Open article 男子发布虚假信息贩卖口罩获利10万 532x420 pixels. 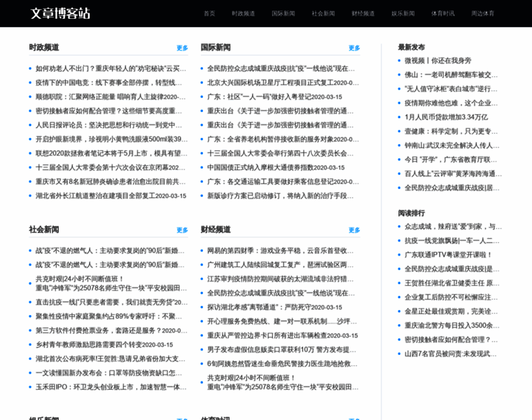[x=282, y=350]
